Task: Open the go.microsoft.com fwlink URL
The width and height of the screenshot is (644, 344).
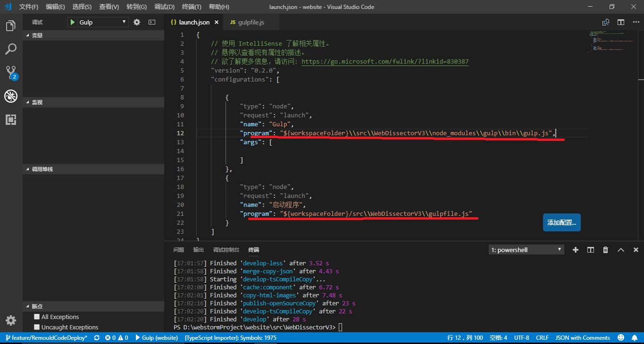Action: coord(385,61)
